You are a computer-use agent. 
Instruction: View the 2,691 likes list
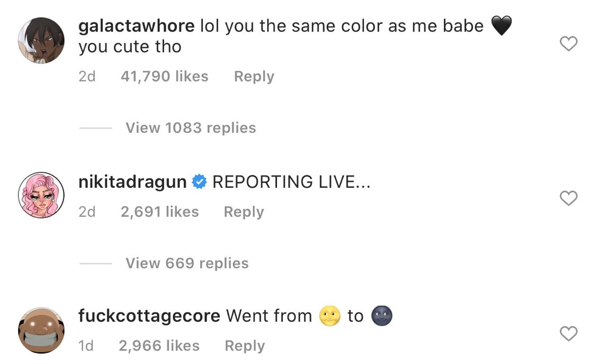point(159,212)
